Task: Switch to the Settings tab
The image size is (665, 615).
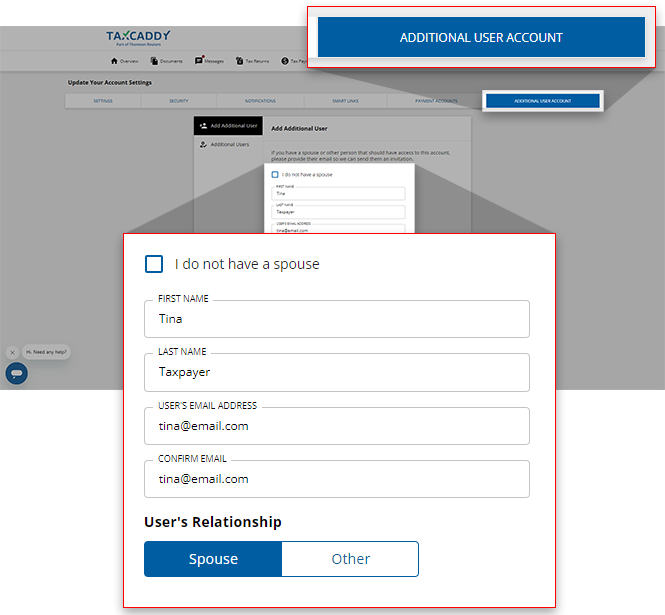Action: click(103, 101)
